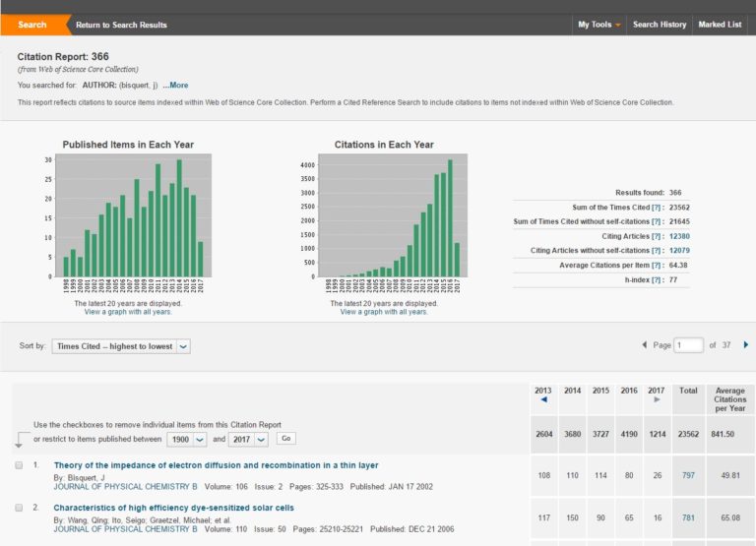The height and width of the screenshot is (546, 756).
Task: Open help [?] for Sum of the Times Cited
Action: coord(657,208)
